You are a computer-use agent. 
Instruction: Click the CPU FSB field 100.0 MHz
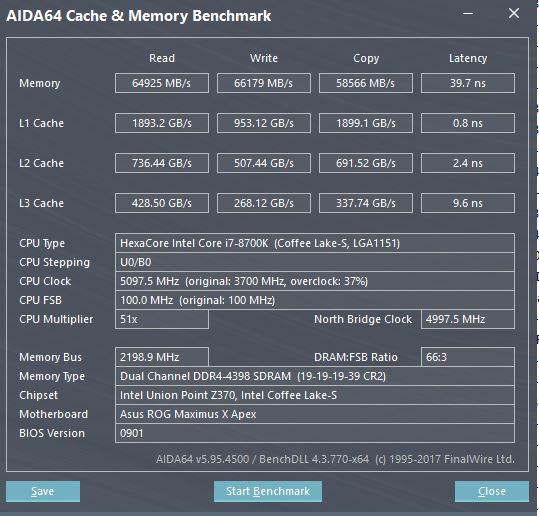coord(315,300)
